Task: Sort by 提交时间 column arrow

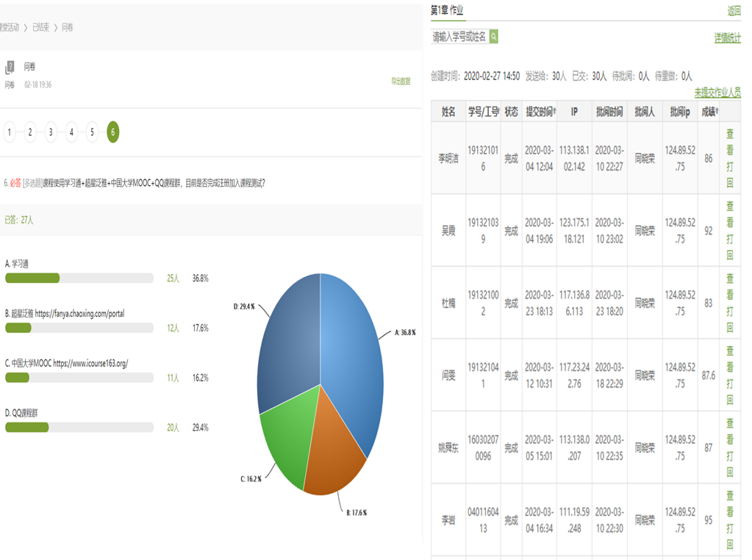Action: click(554, 112)
